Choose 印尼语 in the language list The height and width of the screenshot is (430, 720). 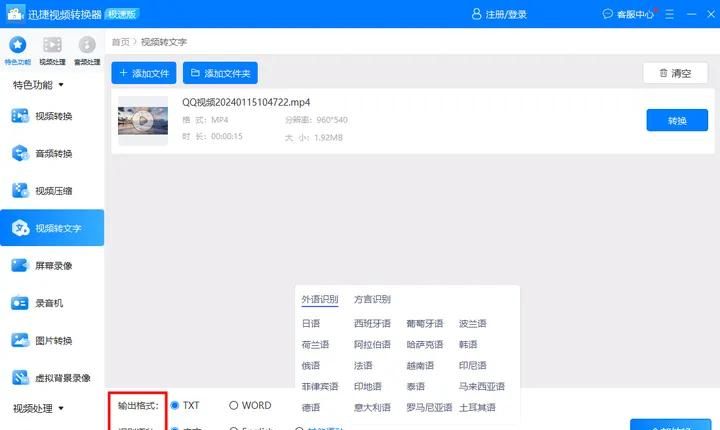click(472, 366)
